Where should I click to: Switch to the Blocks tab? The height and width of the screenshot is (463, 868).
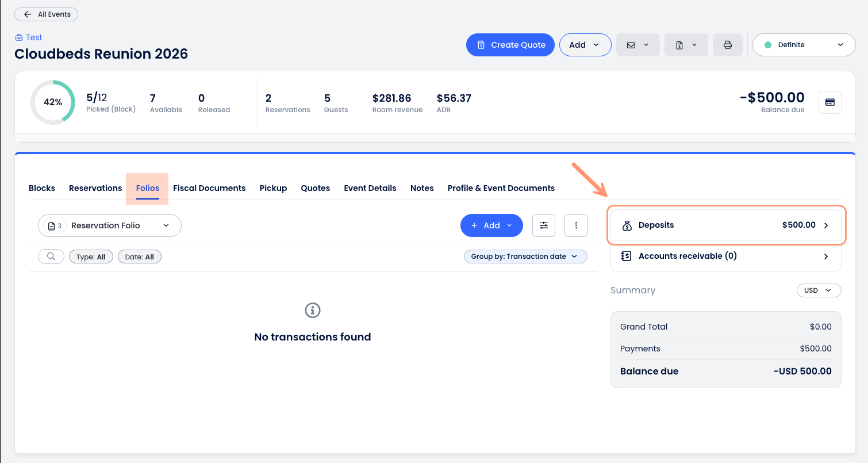[42, 188]
